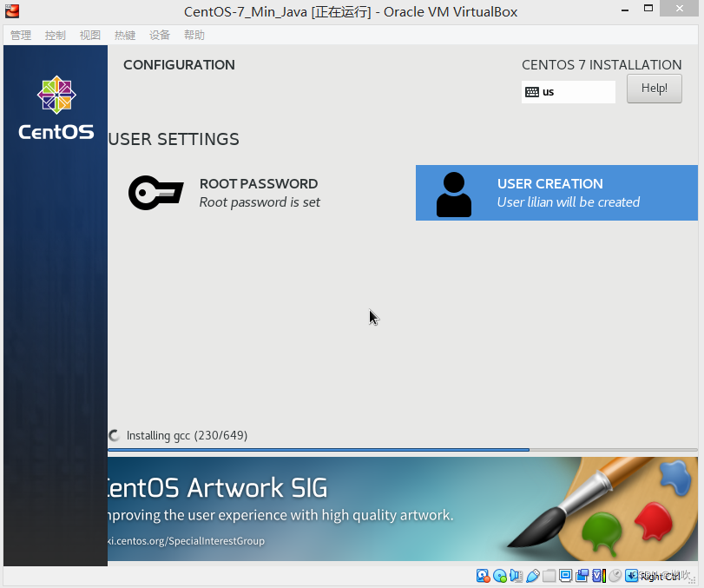704x588 pixels.
Task: Open the 热键 menu
Action: (125, 35)
